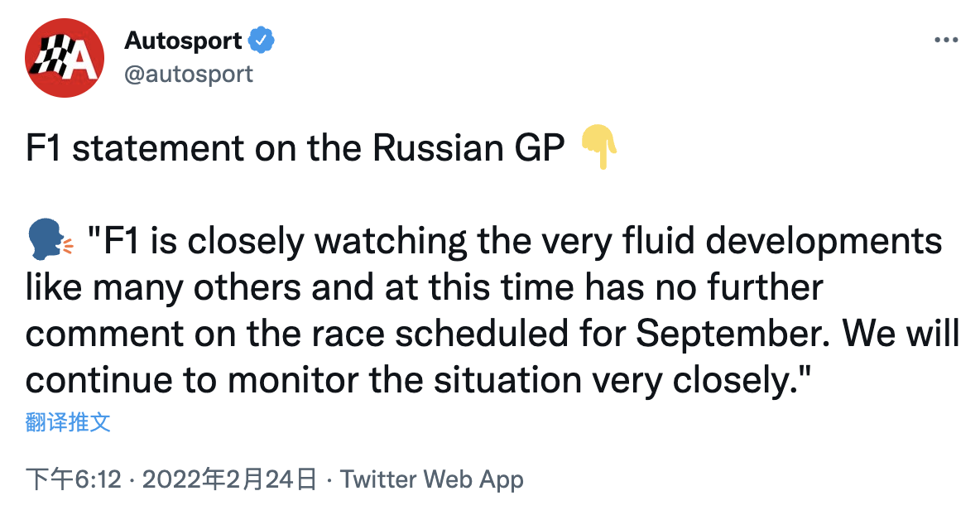The width and height of the screenshot is (980, 515).
Task: Open the Autosport profile avatar
Action: click(65, 57)
